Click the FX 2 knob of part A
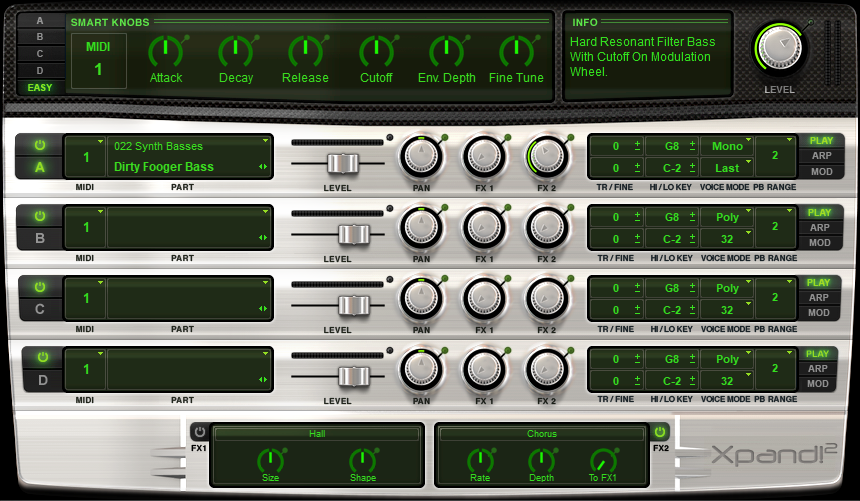 click(x=547, y=156)
